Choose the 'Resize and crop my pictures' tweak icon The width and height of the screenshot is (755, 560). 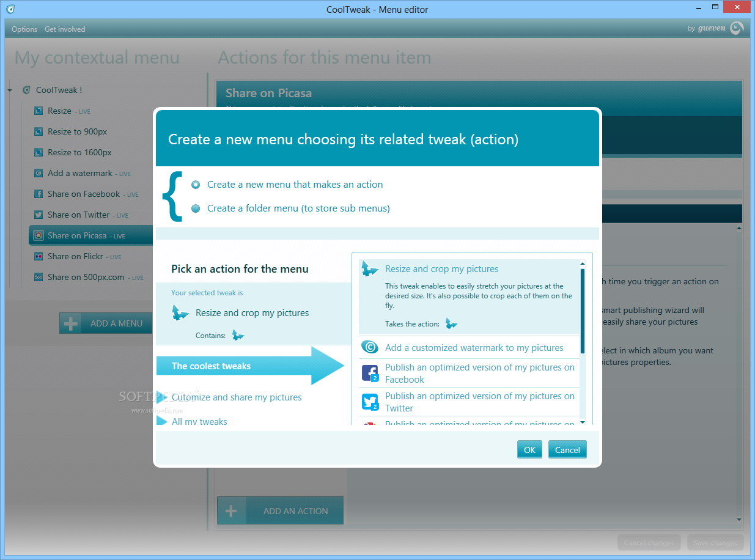370,269
